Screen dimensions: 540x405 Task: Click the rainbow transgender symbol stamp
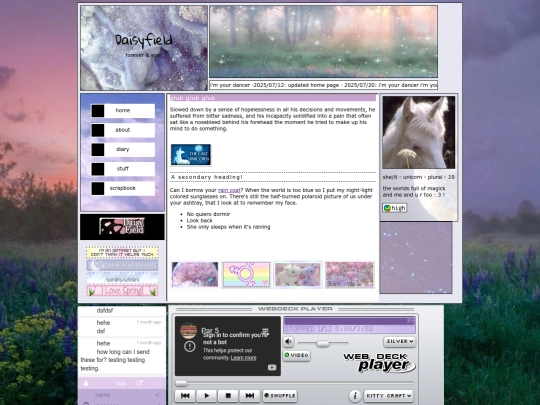[x=246, y=274]
